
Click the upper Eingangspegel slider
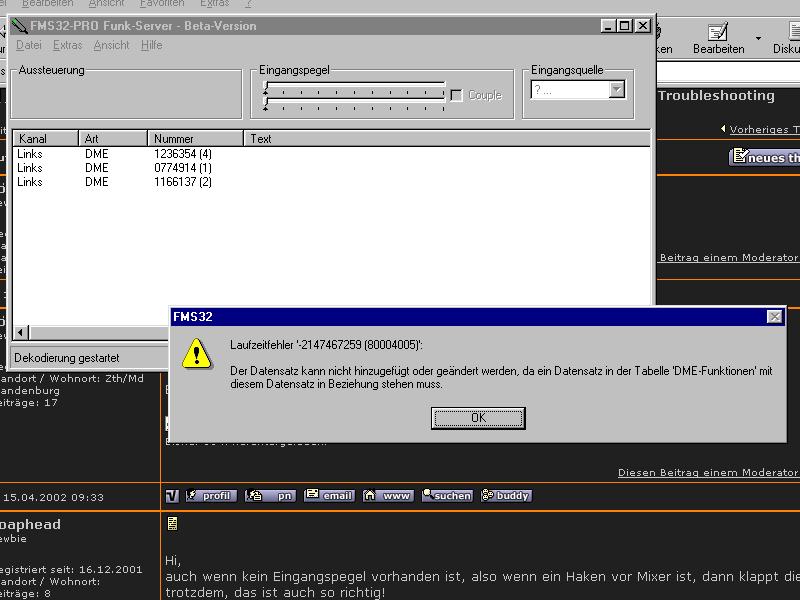pyautogui.click(x=354, y=87)
